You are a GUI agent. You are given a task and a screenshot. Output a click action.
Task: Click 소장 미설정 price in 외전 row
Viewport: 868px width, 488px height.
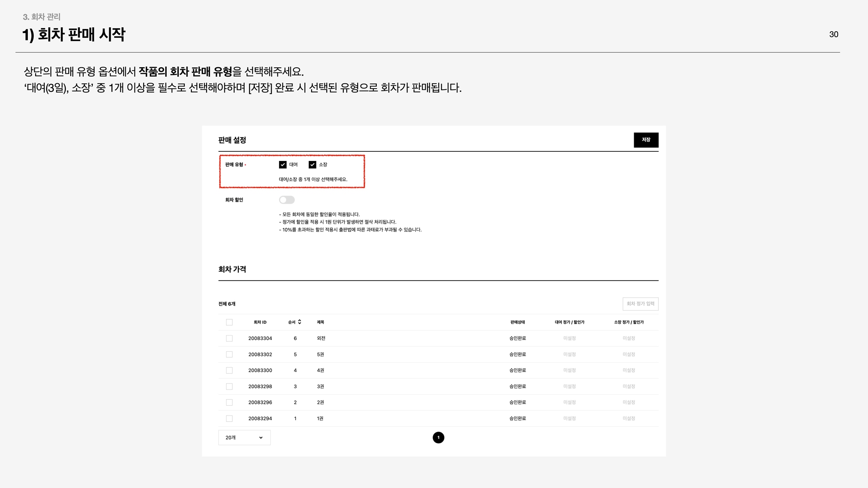629,338
